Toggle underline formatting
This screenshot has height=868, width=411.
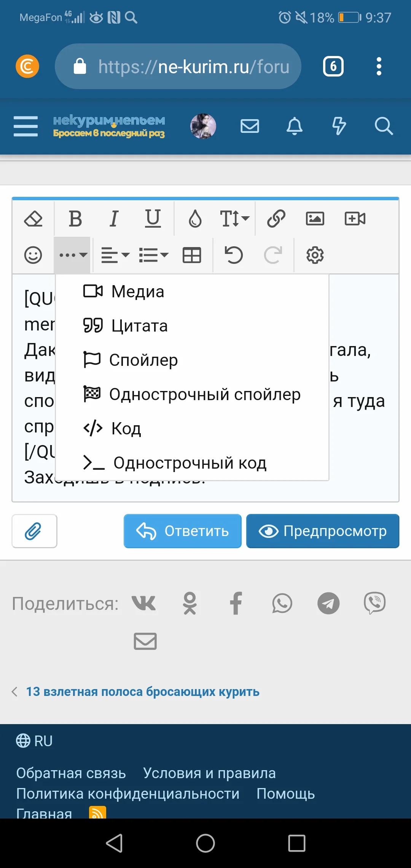click(153, 219)
